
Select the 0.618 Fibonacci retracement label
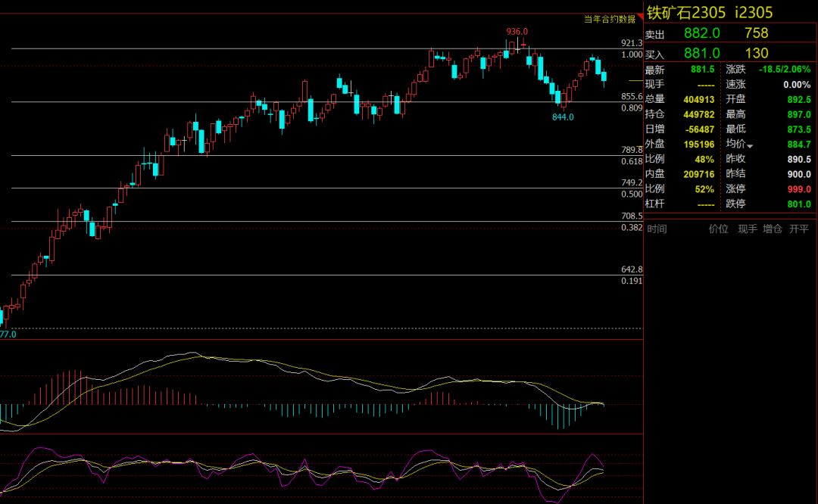(632, 162)
